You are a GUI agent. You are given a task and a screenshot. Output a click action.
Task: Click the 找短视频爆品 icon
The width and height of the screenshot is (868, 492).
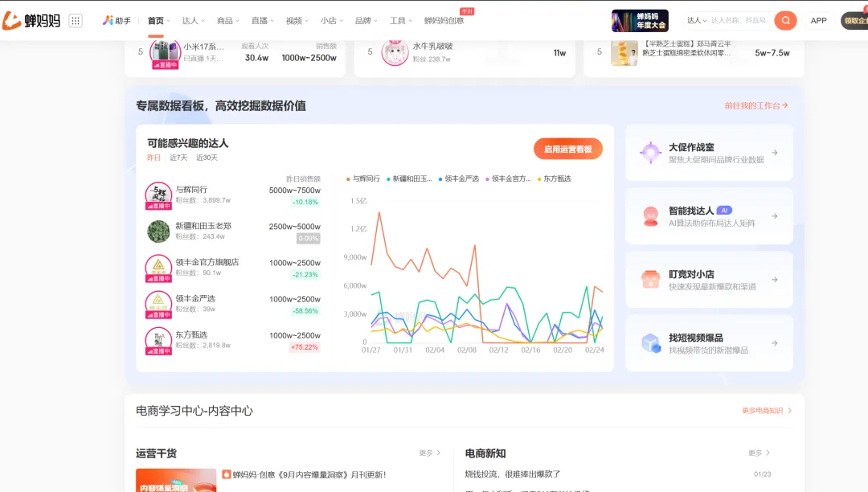click(650, 343)
